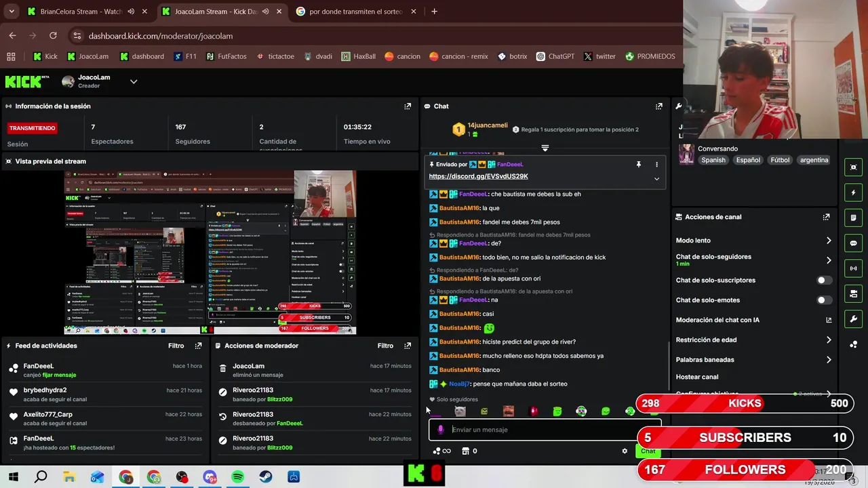Pop out the Chat panel
The width and height of the screenshot is (868, 488).
point(658,106)
